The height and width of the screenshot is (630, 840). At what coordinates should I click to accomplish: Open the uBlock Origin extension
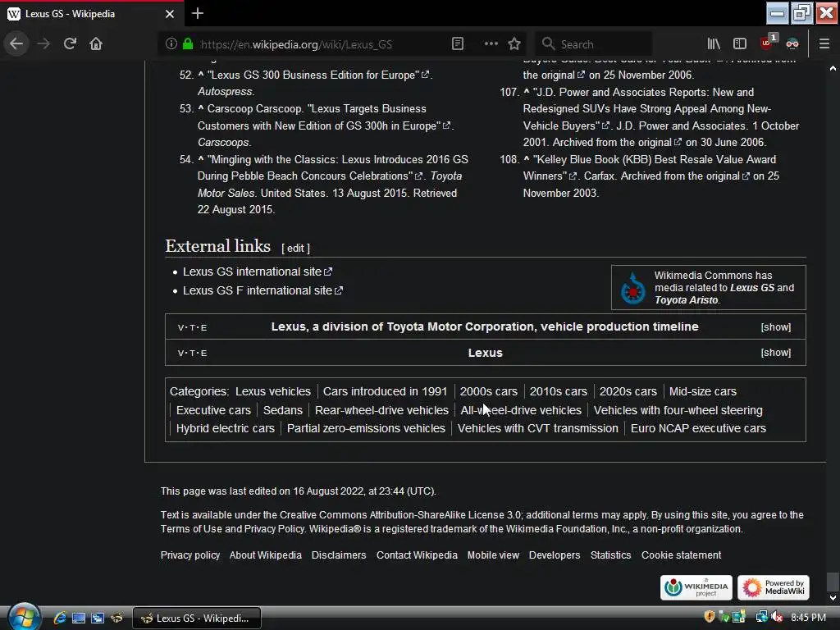768,43
